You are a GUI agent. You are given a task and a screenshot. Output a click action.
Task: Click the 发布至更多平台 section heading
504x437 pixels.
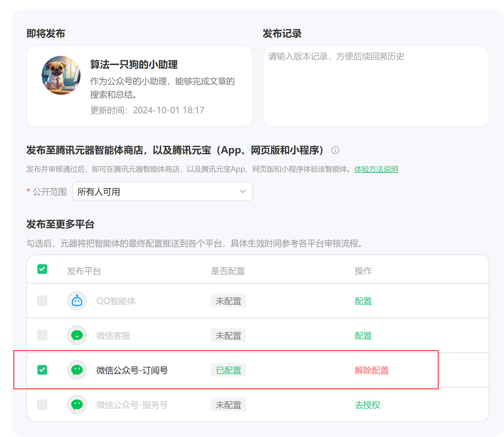61,224
